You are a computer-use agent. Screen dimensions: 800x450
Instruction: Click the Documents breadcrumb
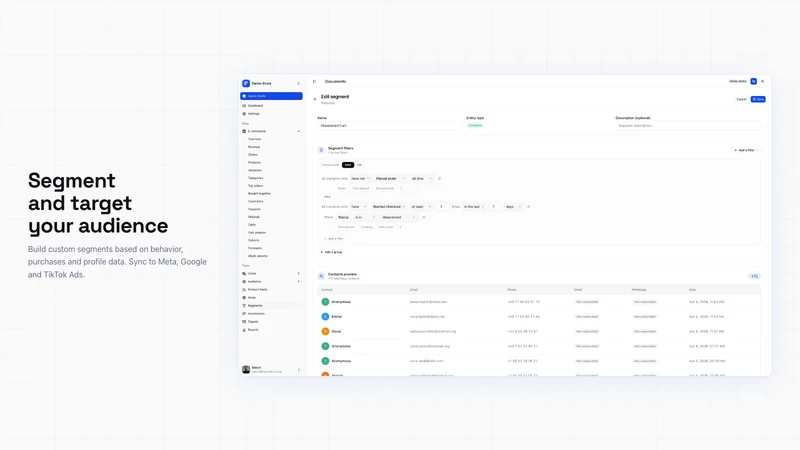[336, 82]
